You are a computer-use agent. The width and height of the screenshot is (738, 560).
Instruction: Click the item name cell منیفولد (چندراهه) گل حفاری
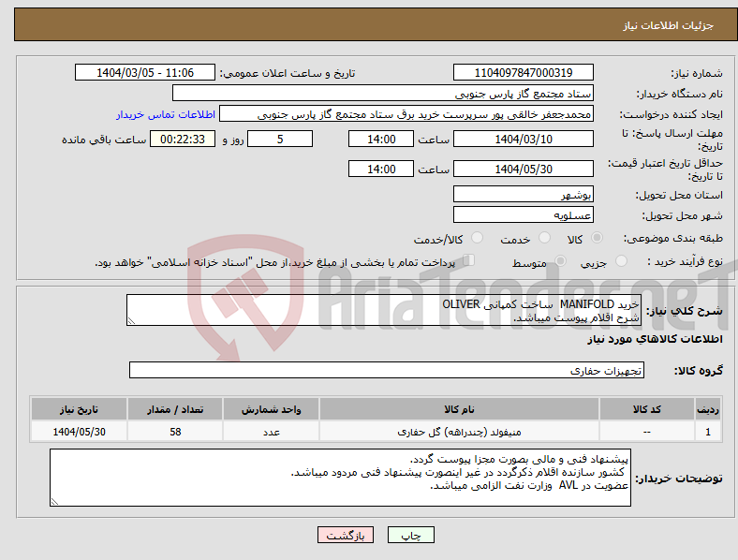pos(459,432)
